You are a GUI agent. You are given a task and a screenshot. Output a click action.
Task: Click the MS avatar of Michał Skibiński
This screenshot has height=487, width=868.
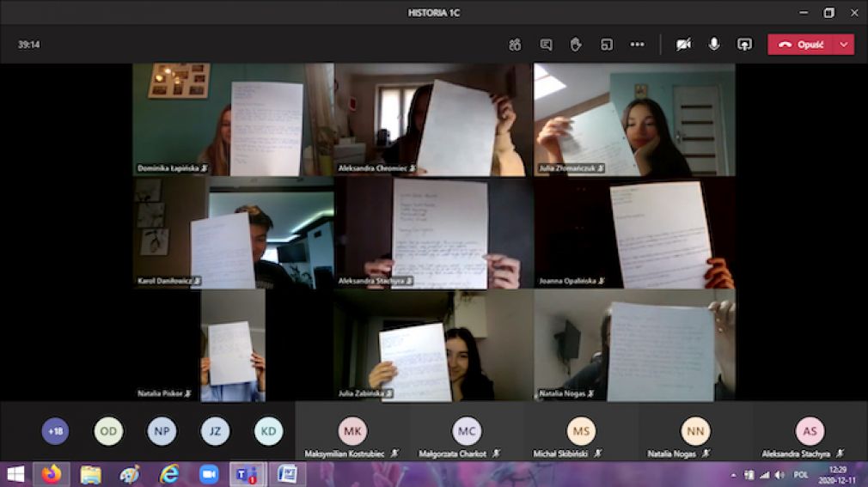[x=581, y=430]
